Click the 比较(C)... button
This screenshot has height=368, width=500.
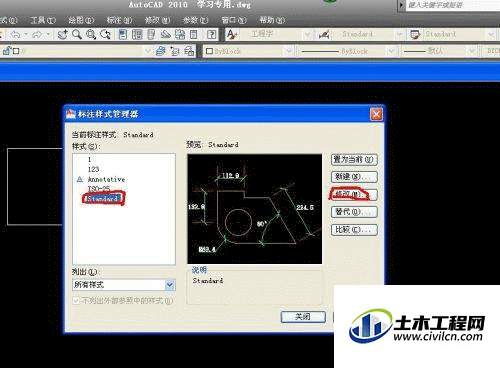pos(354,230)
